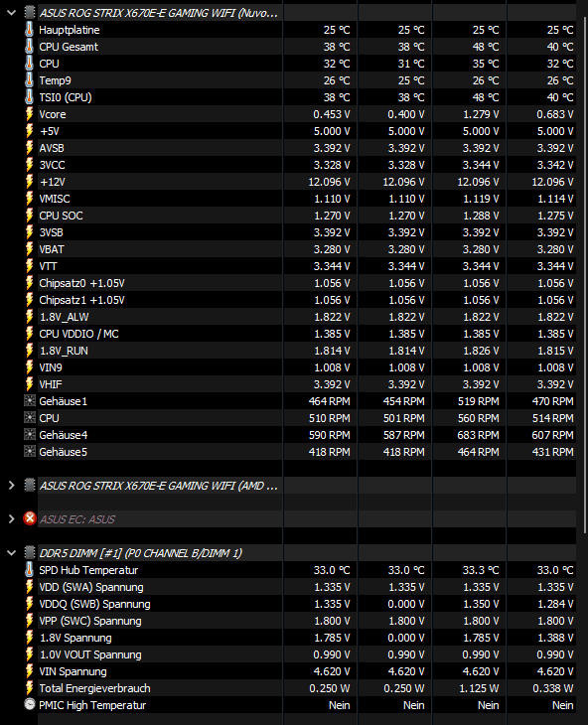Click the VDDQ value 1.284 V
588x725 pixels.
[555, 604]
